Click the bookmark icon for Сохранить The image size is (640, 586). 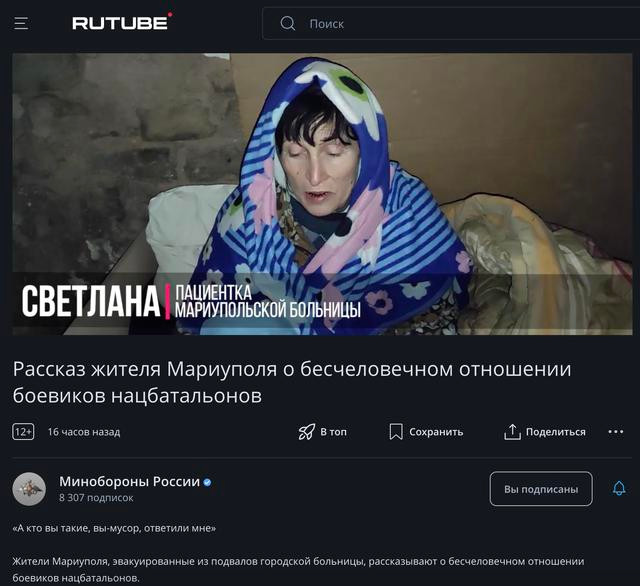pyautogui.click(x=396, y=432)
